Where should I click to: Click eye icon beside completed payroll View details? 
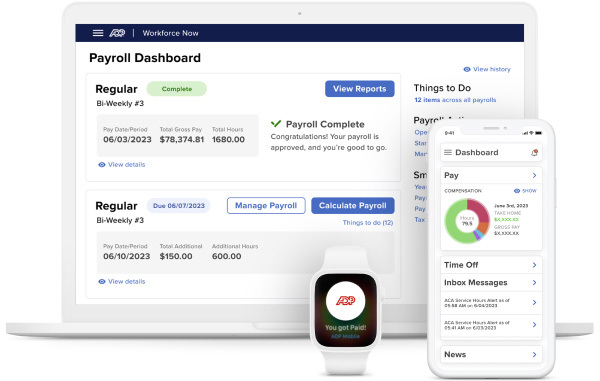coord(102,164)
